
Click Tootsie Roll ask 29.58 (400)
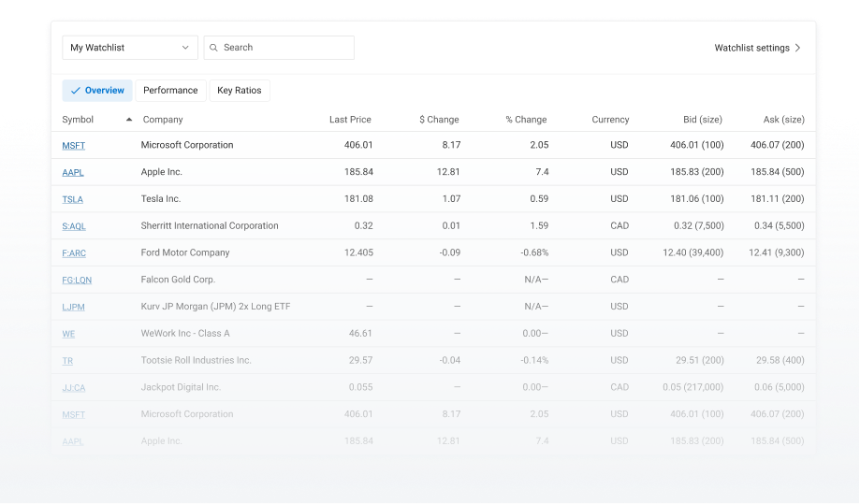click(x=780, y=360)
